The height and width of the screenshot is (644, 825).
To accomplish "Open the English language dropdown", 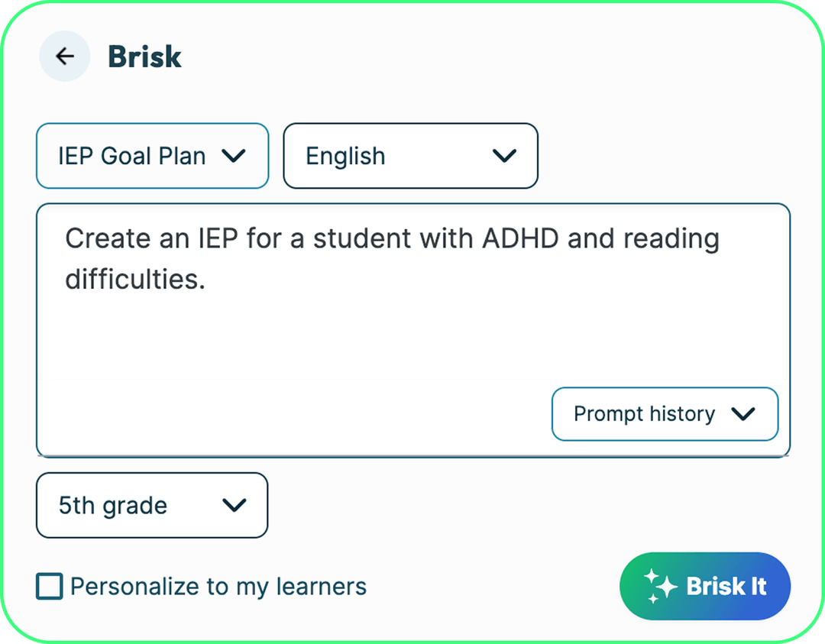I will click(410, 156).
